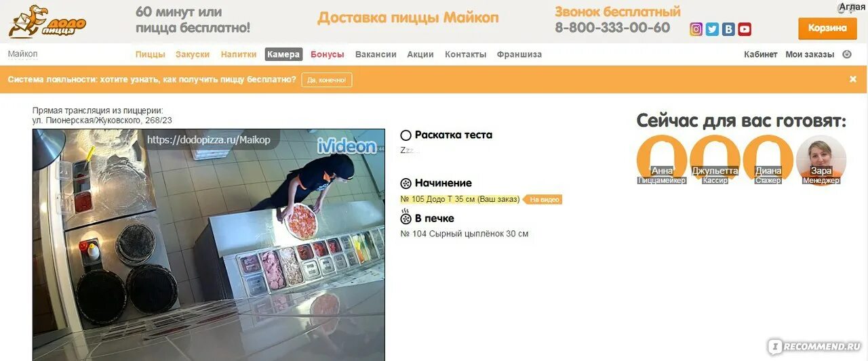Click the live pizzeria camera video
868x361 pixels.
[x=209, y=245]
